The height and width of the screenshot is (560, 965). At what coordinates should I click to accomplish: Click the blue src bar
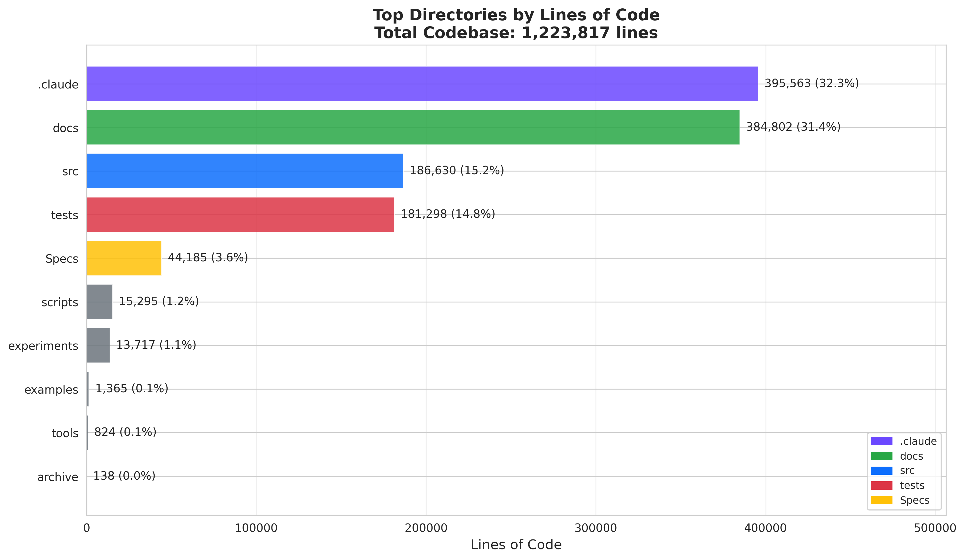coord(245,171)
